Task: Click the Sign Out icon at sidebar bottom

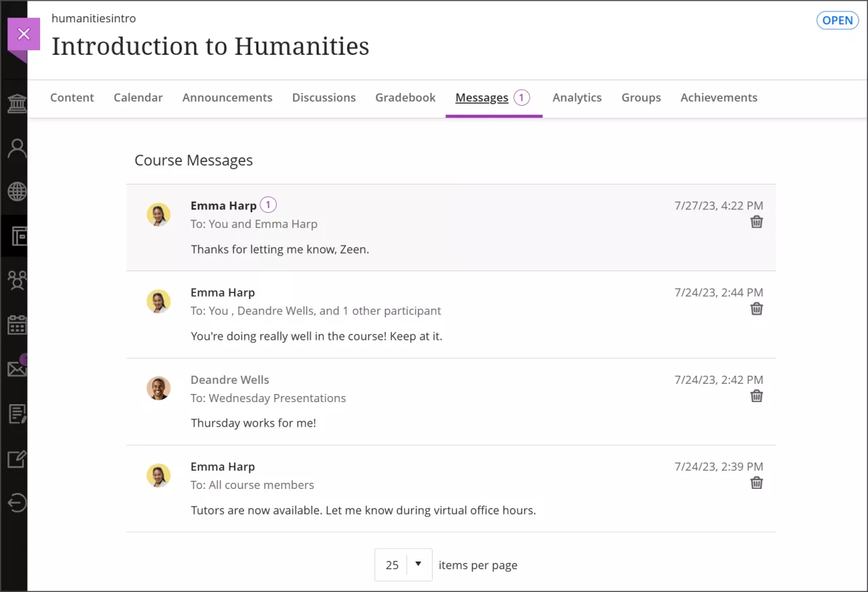Action: click(16, 502)
